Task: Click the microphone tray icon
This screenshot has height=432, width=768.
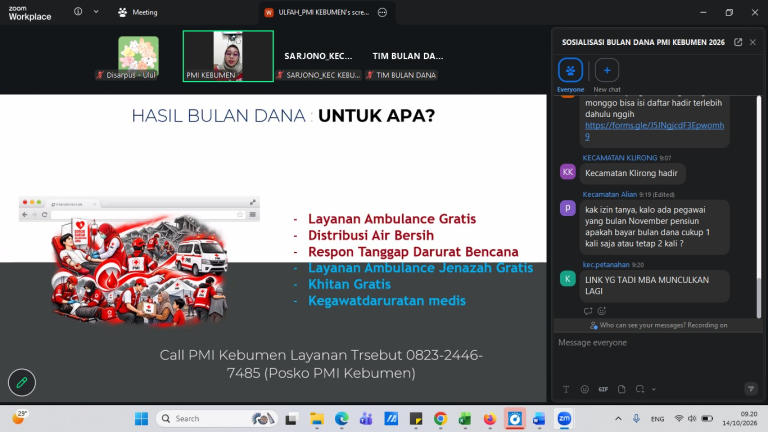Action: coord(636,419)
